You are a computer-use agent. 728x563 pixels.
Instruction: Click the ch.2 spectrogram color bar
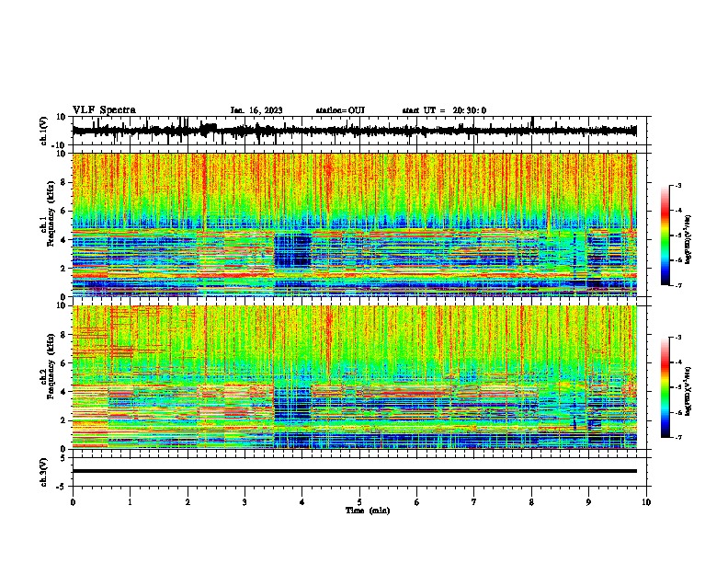(665, 387)
